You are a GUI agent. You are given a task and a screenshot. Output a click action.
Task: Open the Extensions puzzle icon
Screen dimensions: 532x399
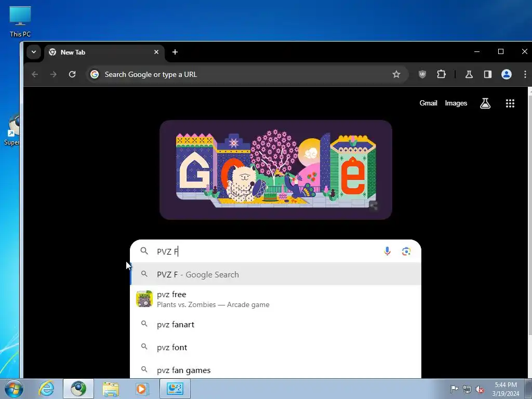pos(441,74)
